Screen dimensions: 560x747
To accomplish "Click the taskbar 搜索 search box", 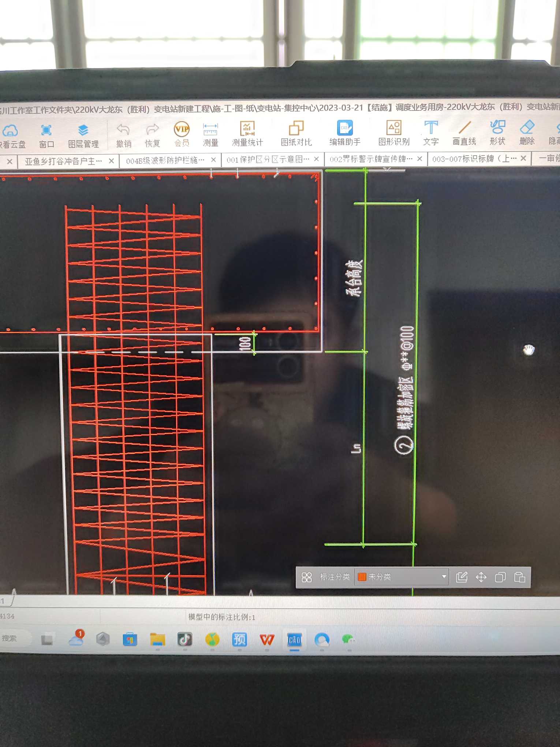I will pyautogui.click(x=15, y=639).
